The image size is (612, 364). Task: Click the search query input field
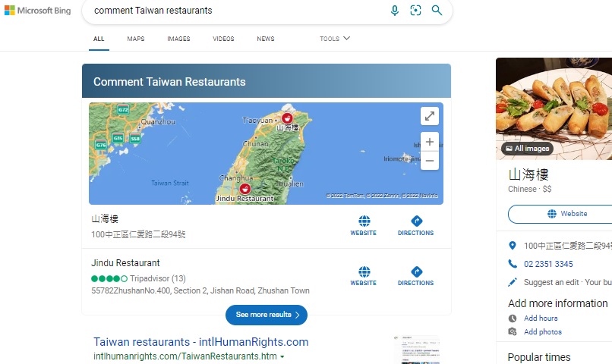[x=234, y=11]
